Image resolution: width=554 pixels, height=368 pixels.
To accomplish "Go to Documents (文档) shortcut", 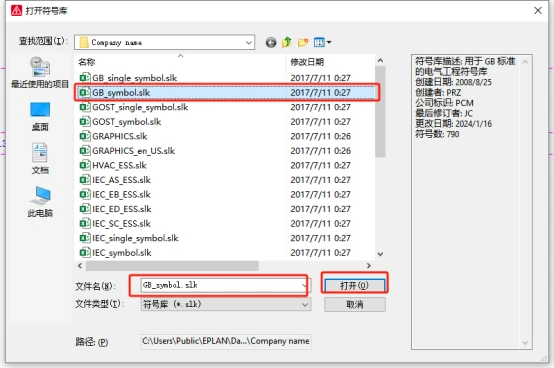I will (40, 159).
